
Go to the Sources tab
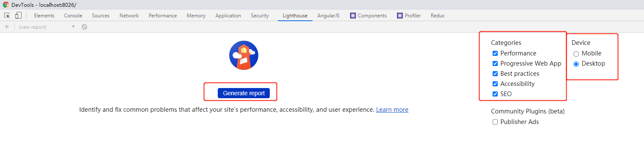tap(101, 16)
